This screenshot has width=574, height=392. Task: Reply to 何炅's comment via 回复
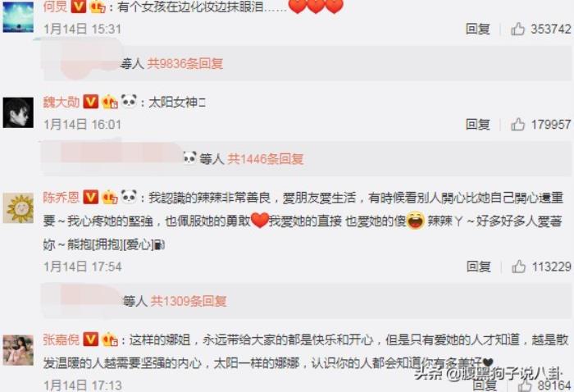(x=478, y=29)
